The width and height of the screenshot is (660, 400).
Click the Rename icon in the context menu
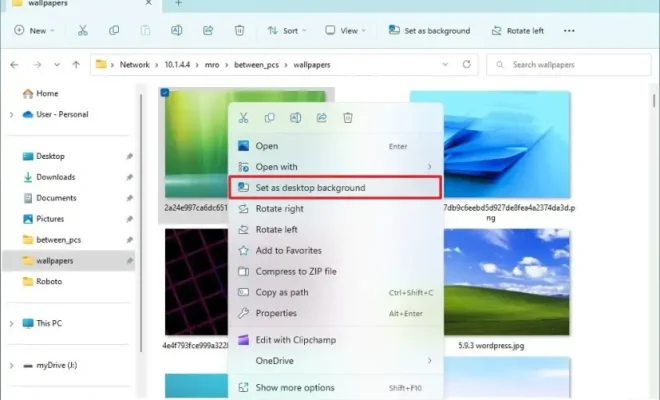pos(295,118)
